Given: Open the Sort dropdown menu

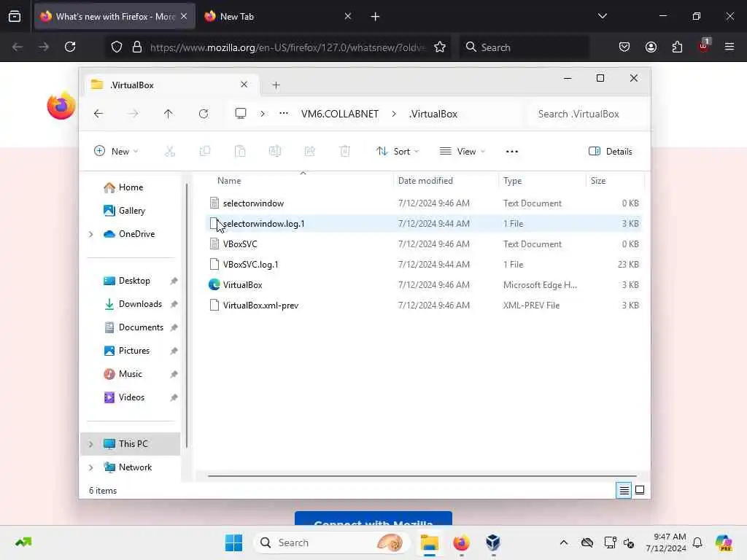Looking at the screenshot, I should tap(398, 152).
